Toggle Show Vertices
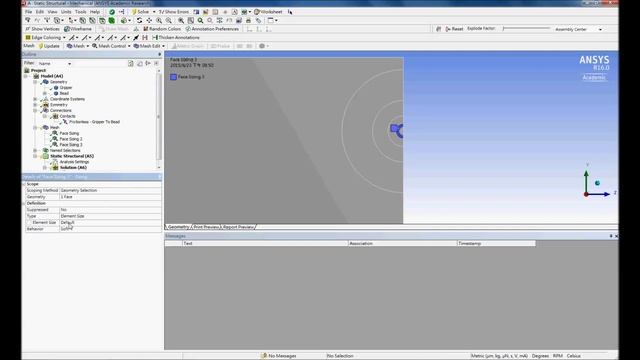 [42, 29]
